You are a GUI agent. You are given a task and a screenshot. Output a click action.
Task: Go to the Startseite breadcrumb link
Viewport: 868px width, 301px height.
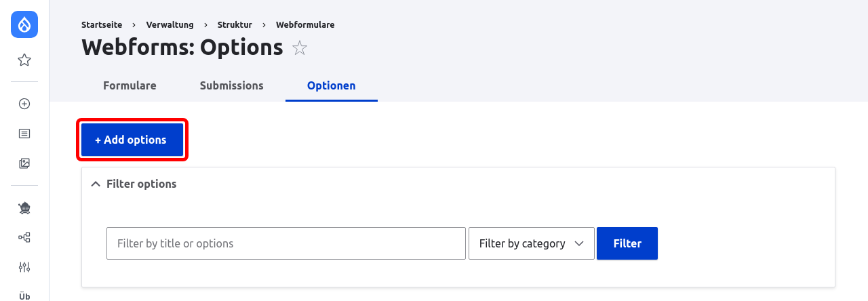pyautogui.click(x=102, y=25)
